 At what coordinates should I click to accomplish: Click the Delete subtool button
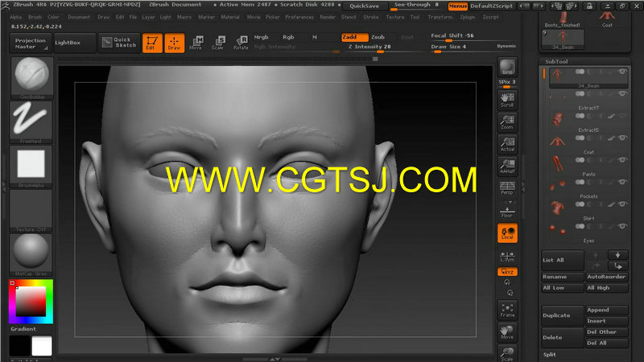click(x=562, y=337)
